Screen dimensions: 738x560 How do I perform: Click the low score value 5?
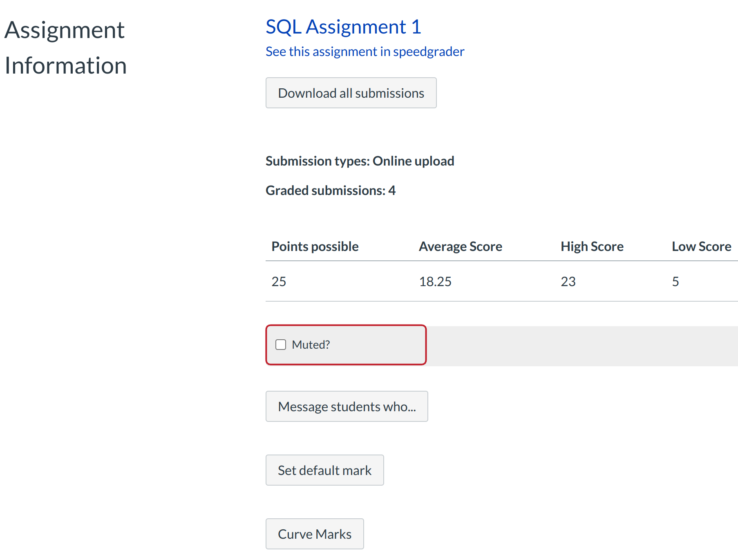(675, 282)
